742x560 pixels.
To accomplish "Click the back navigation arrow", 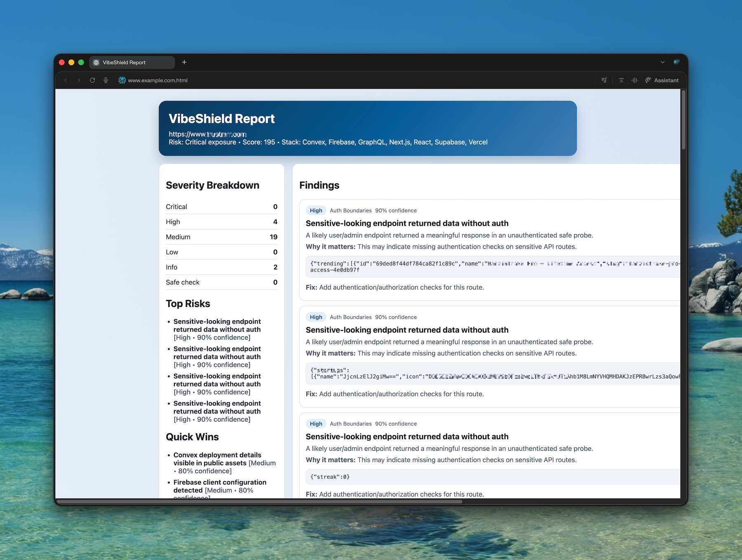I will pos(66,80).
